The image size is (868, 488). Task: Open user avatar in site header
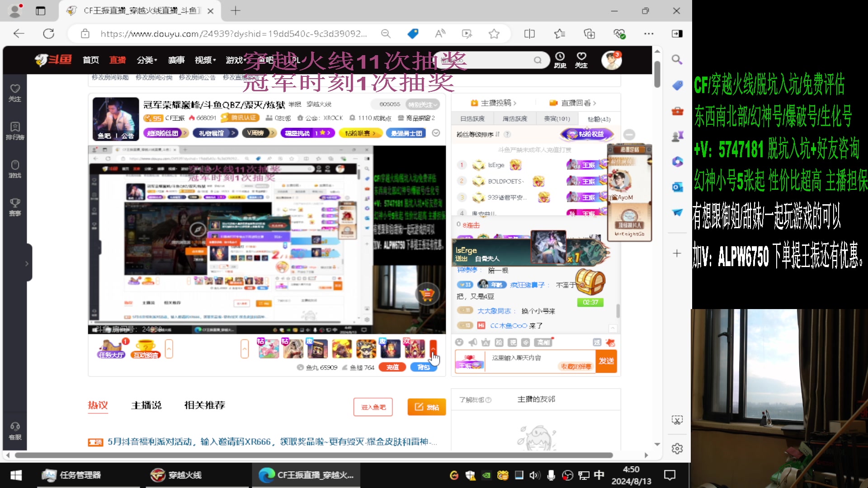[x=611, y=60]
